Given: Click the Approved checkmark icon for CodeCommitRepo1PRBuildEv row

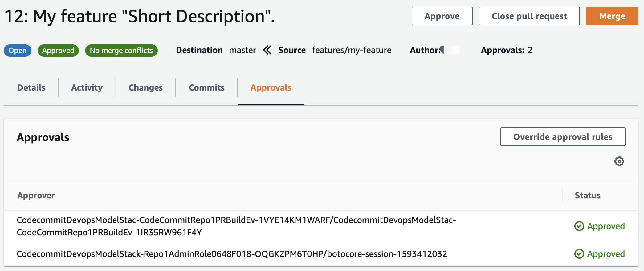Looking at the screenshot, I should click(x=579, y=226).
